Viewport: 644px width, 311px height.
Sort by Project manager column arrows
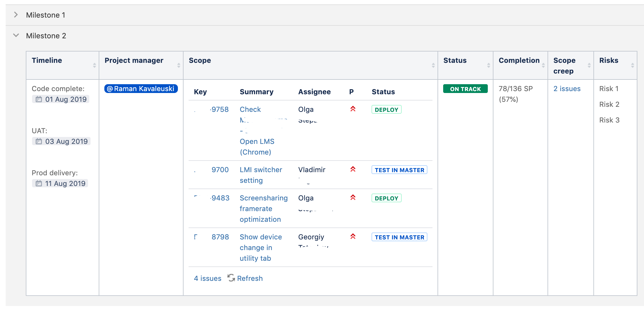pos(179,65)
